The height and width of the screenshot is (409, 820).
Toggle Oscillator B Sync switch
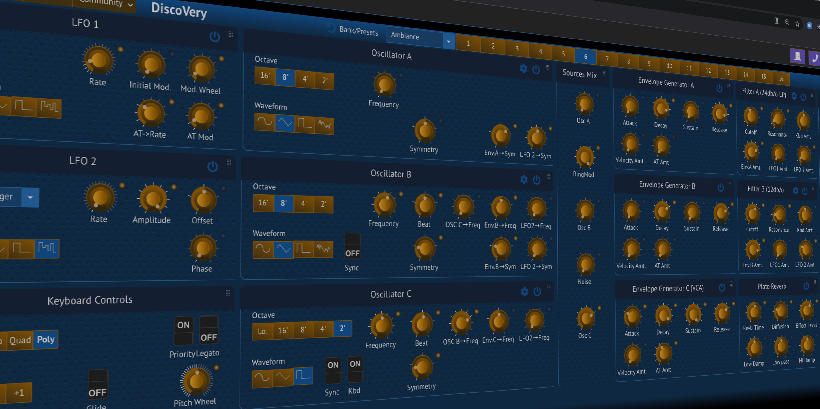(x=352, y=246)
